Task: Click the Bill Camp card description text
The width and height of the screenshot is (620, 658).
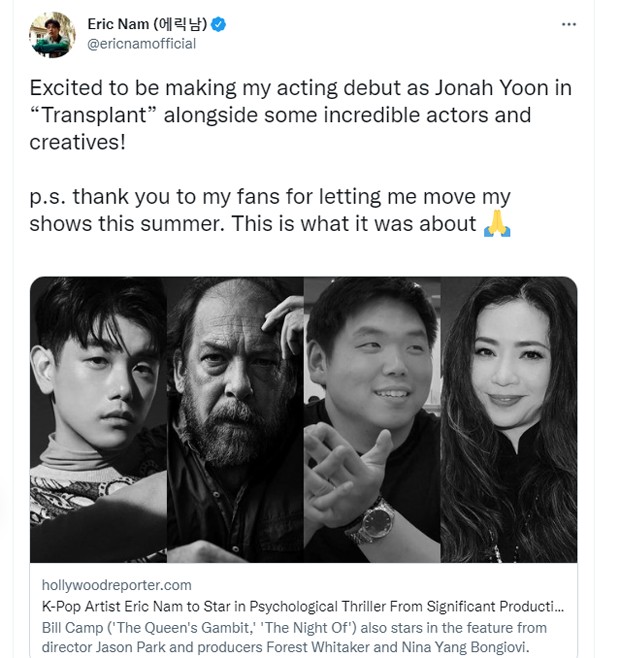Action: pyautogui.click(x=294, y=637)
